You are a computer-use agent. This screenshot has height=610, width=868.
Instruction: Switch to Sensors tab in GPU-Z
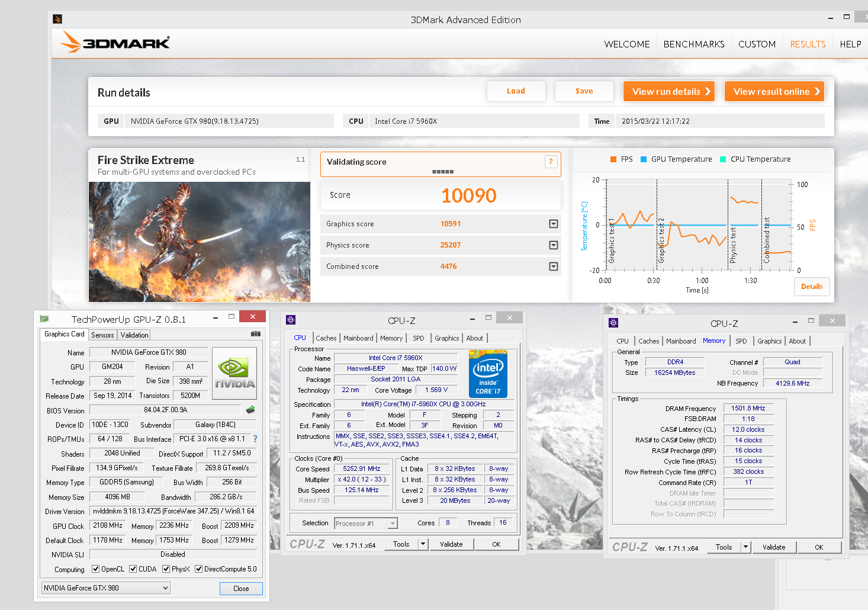(102, 335)
